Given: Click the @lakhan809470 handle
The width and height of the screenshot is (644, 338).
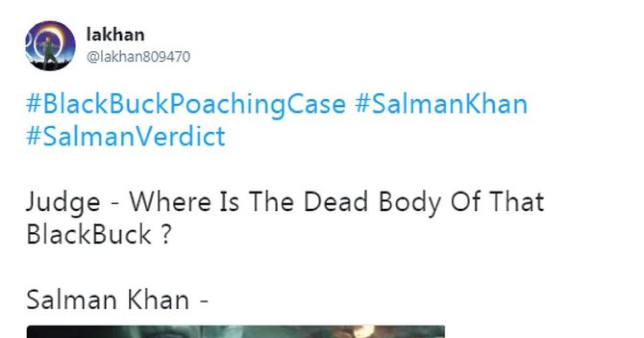Looking at the screenshot, I should [138, 56].
